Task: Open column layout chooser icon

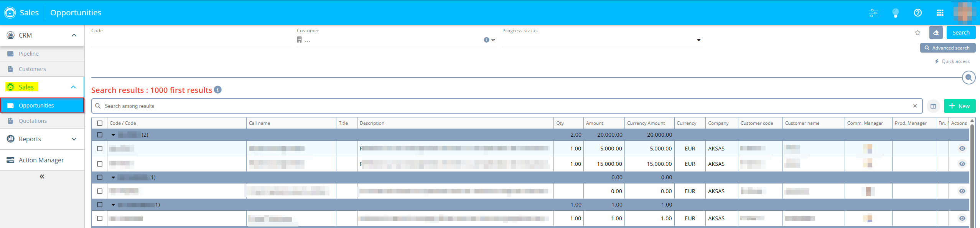Action: point(933,106)
